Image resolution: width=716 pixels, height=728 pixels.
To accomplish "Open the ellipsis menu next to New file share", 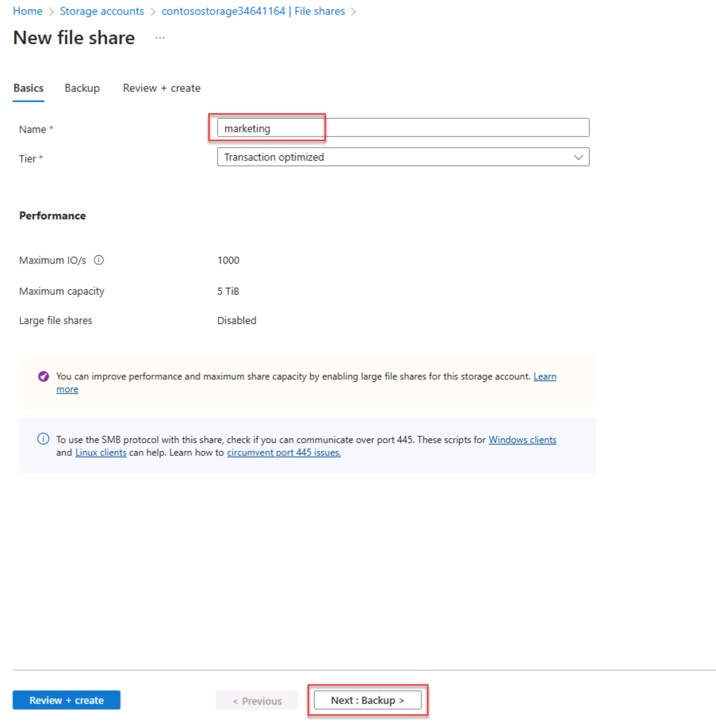I will click(x=160, y=37).
